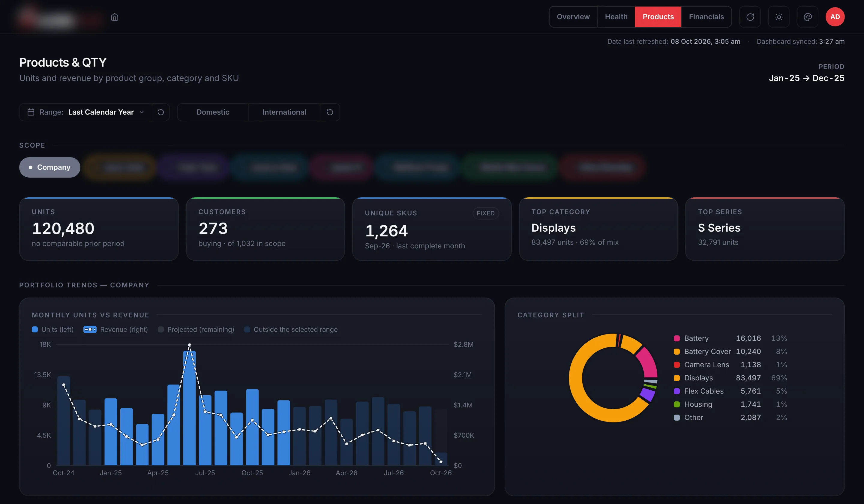Click Dashboard synced 3:27 am text
Viewport: 864px width, 504px height.
point(801,41)
